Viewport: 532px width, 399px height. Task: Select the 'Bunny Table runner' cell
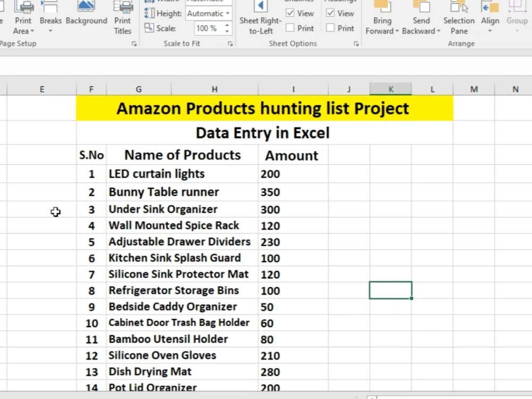pyautogui.click(x=182, y=192)
